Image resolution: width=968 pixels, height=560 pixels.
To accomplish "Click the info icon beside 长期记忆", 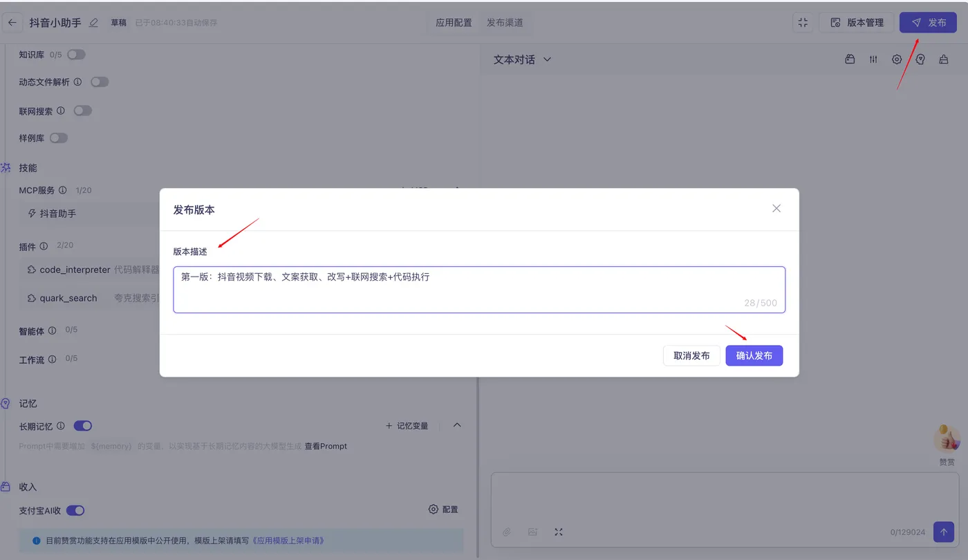I will pos(61,426).
